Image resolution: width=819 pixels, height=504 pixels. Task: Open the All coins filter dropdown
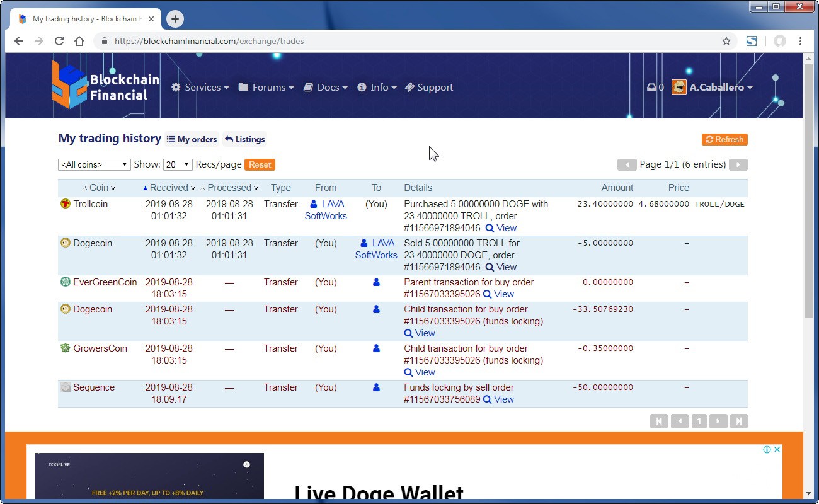(94, 164)
